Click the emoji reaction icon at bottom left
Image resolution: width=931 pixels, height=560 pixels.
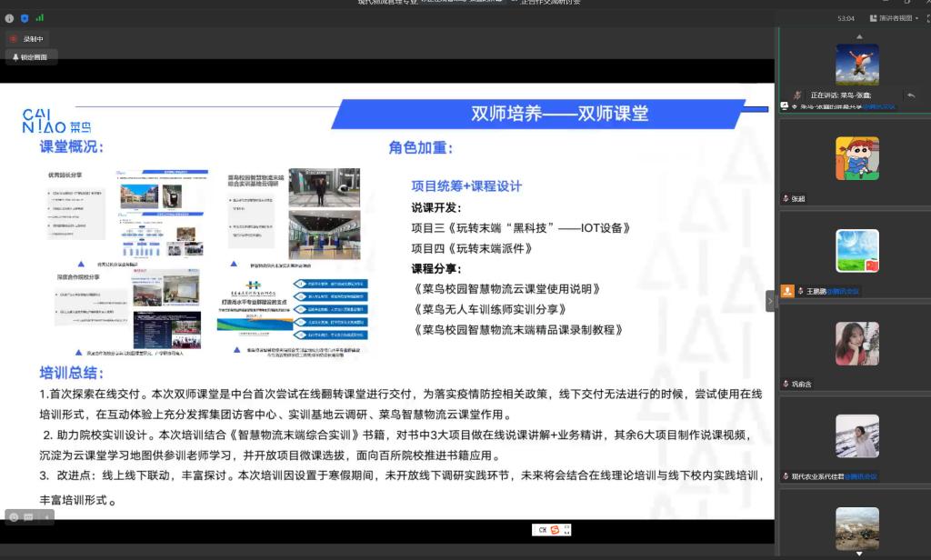pyautogui.click(x=14, y=517)
